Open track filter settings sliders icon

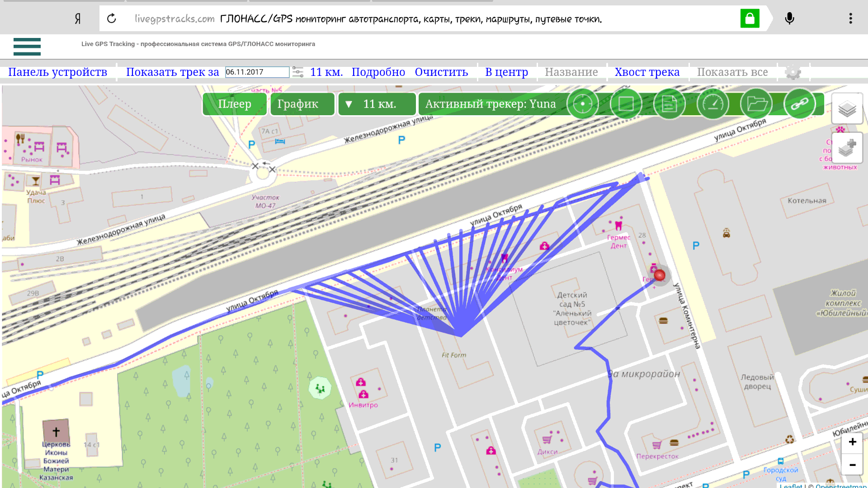click(x=298, y=72)
